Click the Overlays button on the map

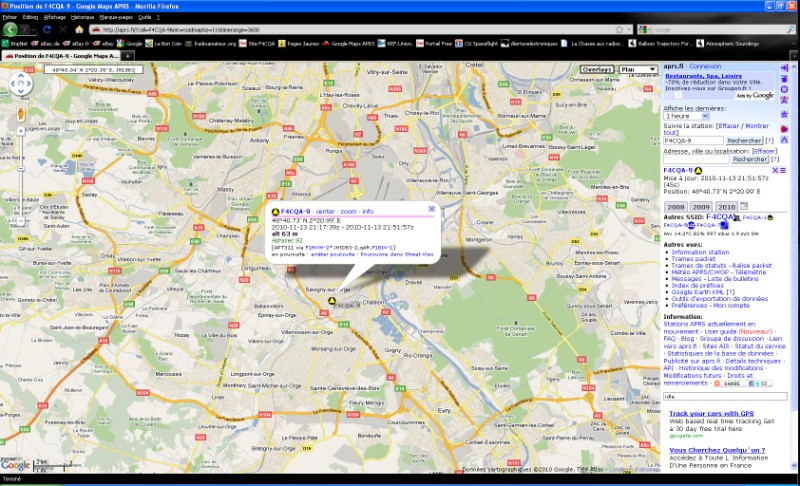pyautogui.click(x=597, y=69)
